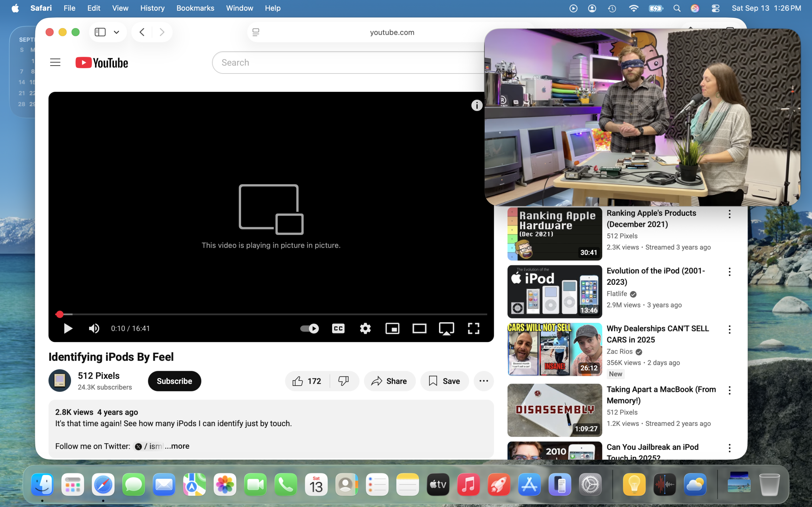
Task: Click the red video progress scrubber
Action: (60, 314)
